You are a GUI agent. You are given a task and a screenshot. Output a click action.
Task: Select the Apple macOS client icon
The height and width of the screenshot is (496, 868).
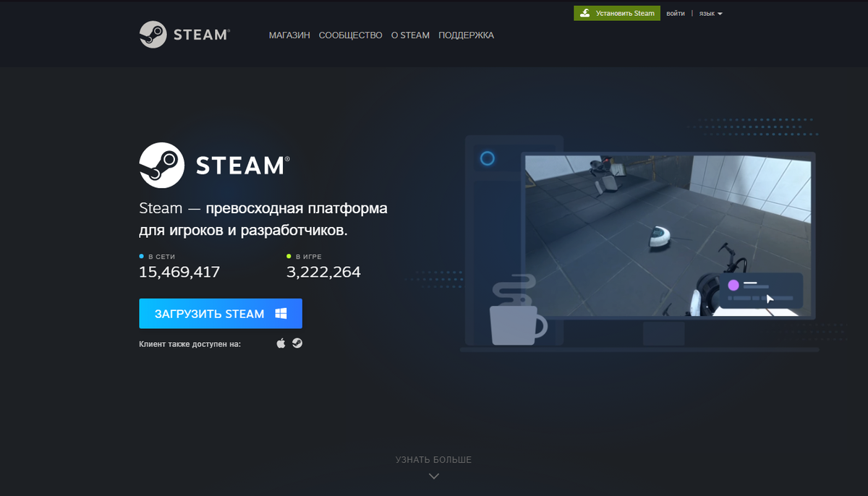tap(281, 343)
